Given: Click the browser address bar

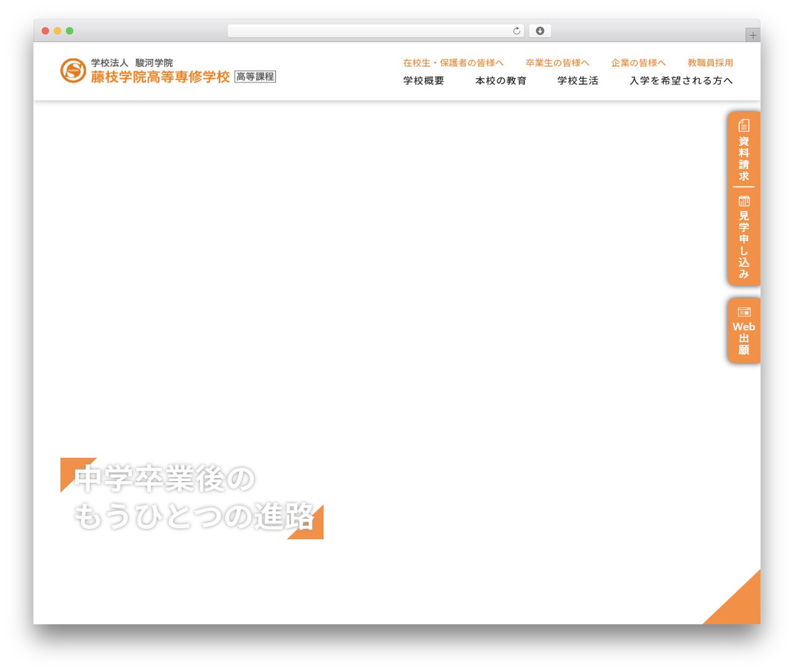Looking at the screenshot, I should [375, 31].
